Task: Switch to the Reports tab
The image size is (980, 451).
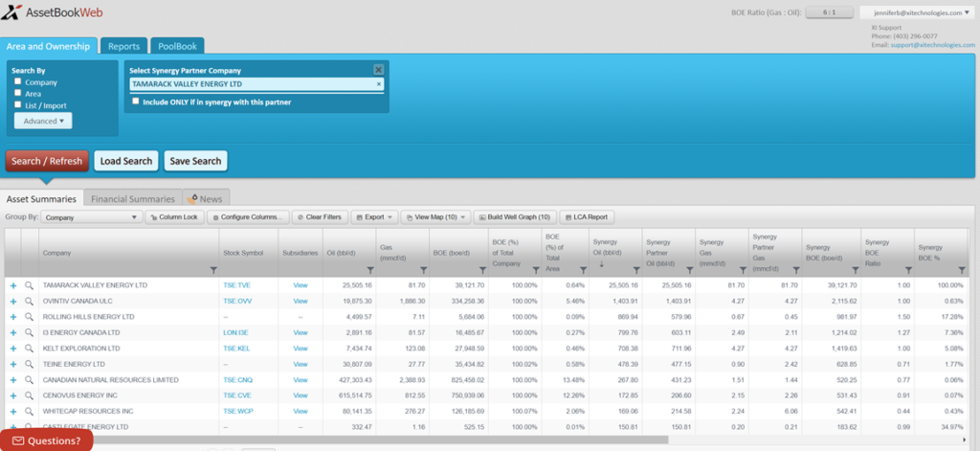Action: pos(123,46)
